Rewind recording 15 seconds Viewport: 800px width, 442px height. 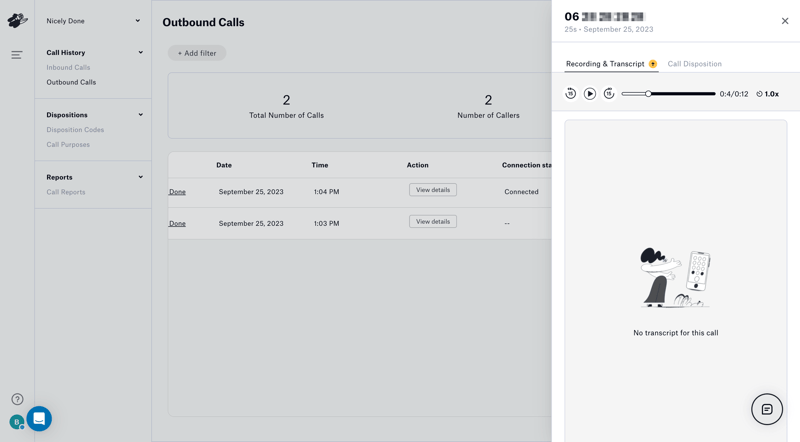tap(570, 94)
